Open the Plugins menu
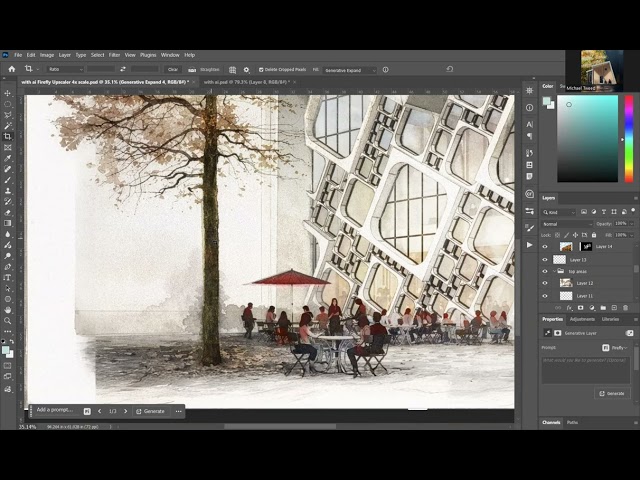Screen dimensions: 640x480 148,55
